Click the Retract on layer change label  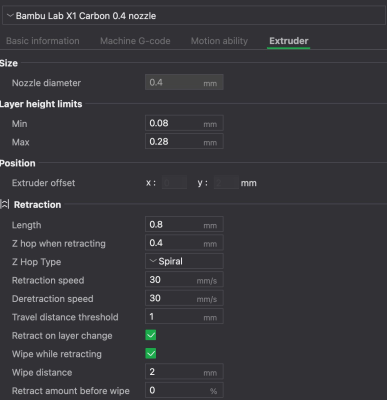pos(62,336)
